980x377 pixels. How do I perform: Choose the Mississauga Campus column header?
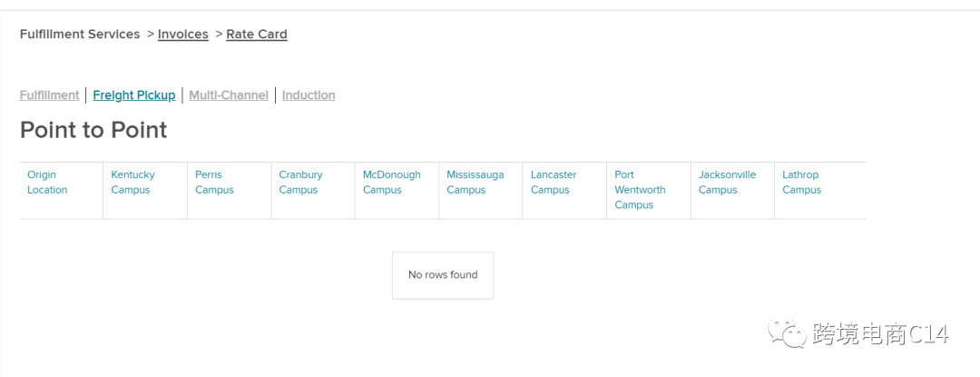pyautogui.click(x=475, y=183)
